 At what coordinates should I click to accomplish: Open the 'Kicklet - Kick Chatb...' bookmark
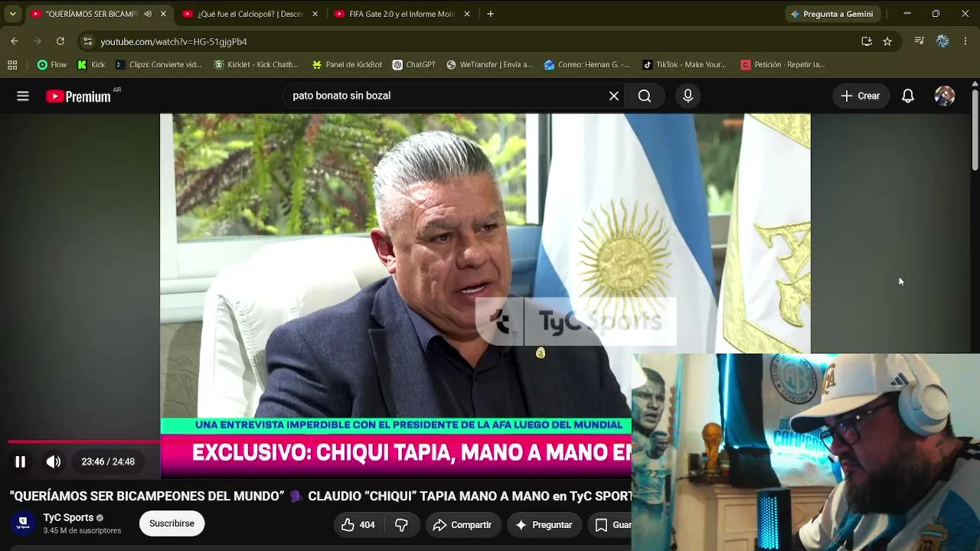(256, 65)
